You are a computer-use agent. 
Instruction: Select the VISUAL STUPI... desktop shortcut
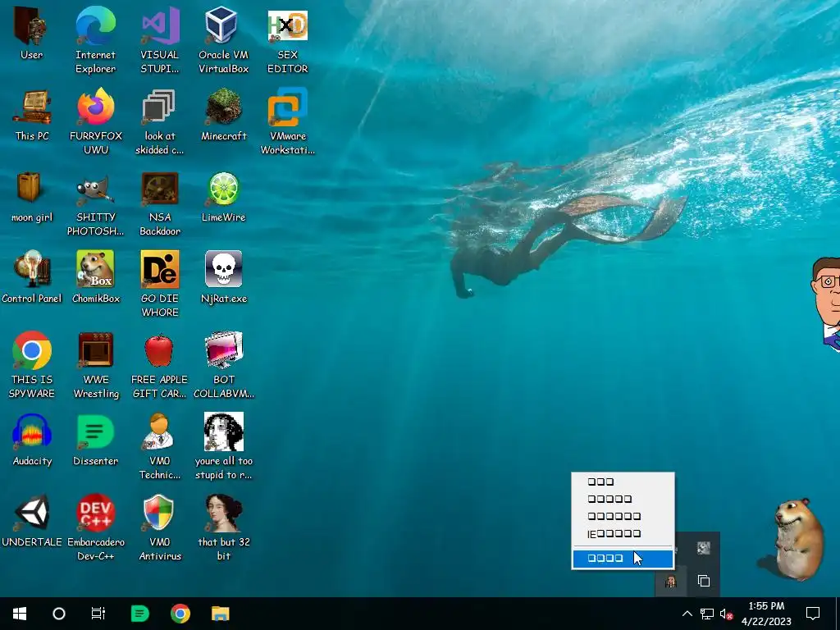[x=159, y=40]
